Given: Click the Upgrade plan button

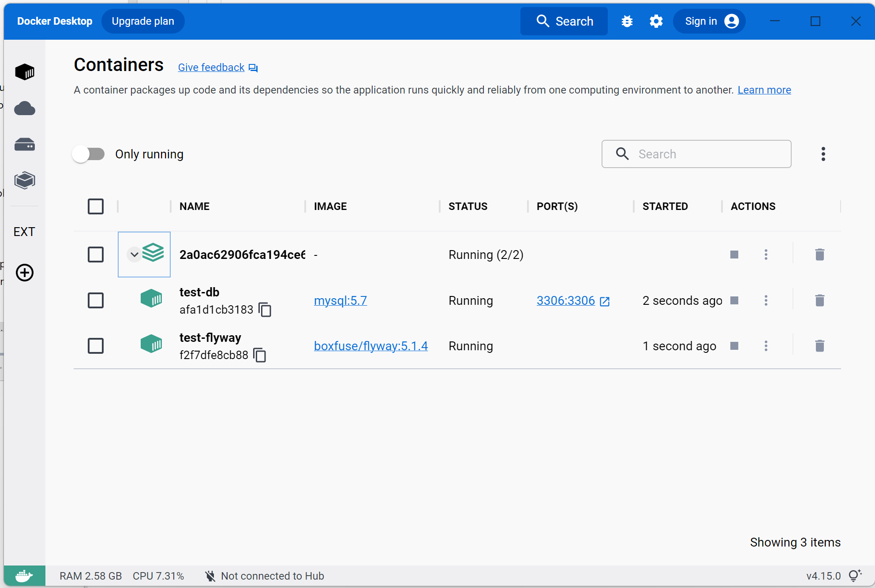Looking at the screenshot, I should (143, 21).
